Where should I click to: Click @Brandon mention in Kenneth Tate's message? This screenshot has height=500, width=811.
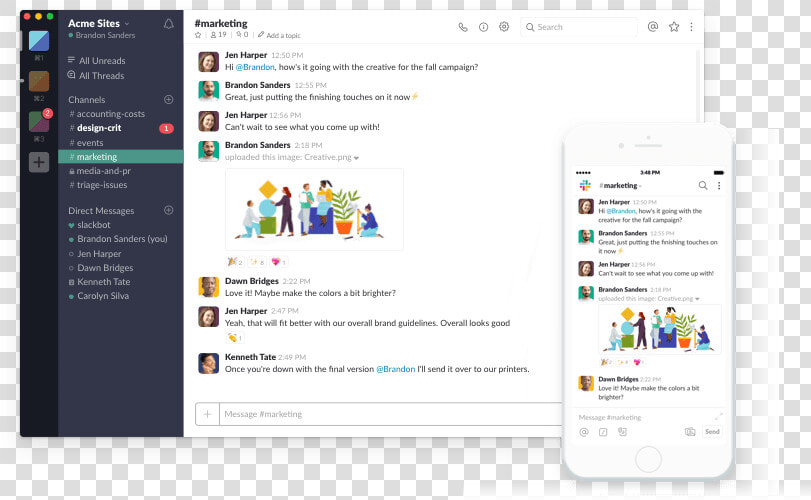(x=396, y=369)
